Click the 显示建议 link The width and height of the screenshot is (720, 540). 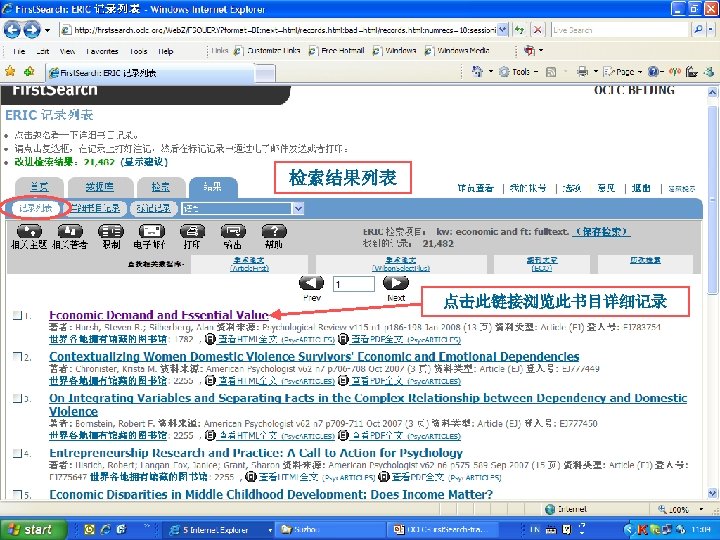[x=144, y=162]
